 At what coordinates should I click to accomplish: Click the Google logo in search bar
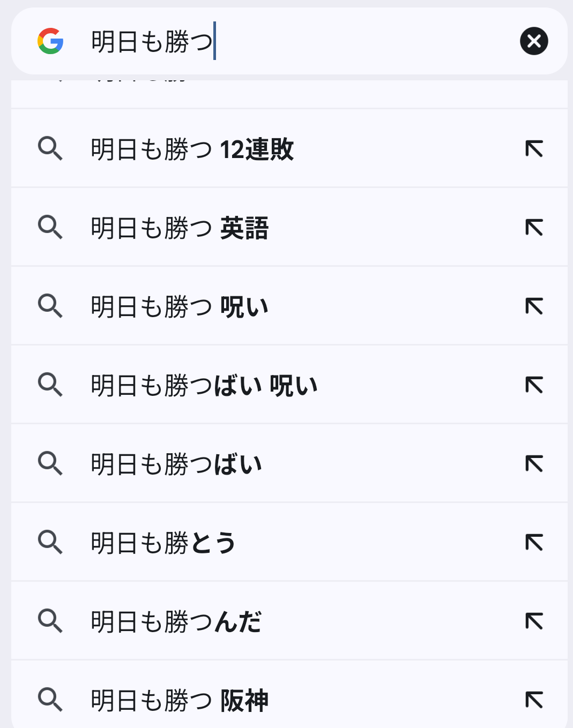coord(50,41)
